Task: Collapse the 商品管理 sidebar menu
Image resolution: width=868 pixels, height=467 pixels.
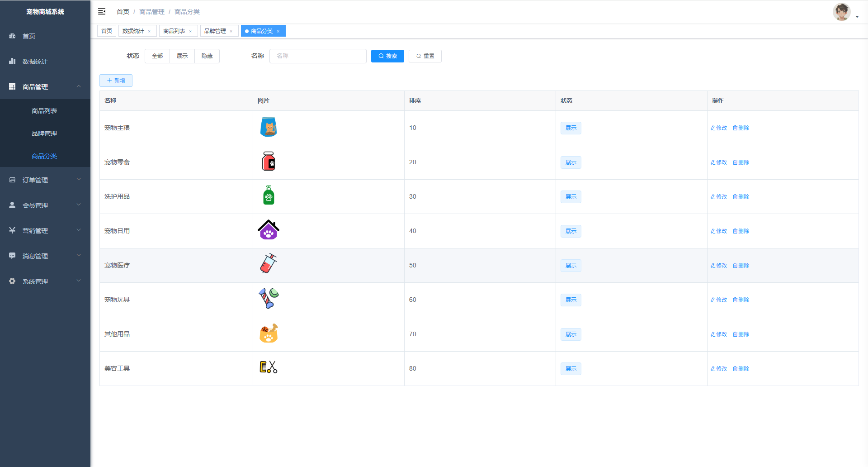Action: click(45, 87)
